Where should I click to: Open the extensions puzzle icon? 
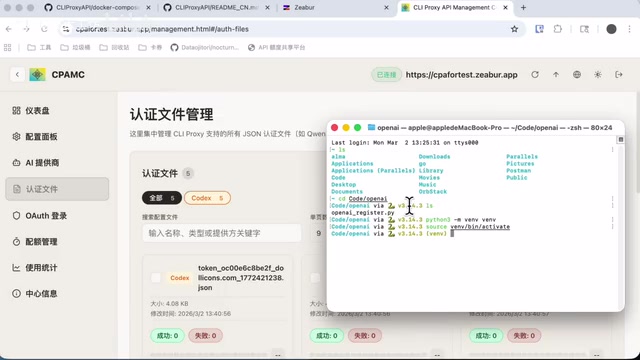point(558,29)
